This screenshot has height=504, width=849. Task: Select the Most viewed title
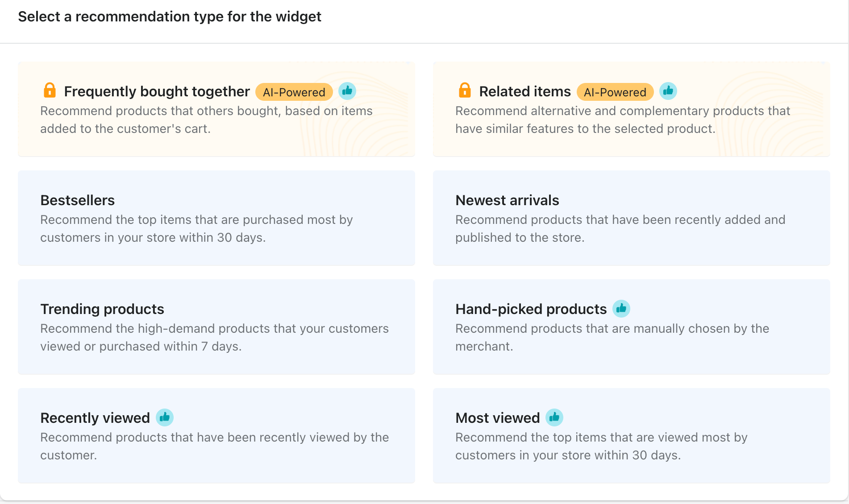[497, 418]
